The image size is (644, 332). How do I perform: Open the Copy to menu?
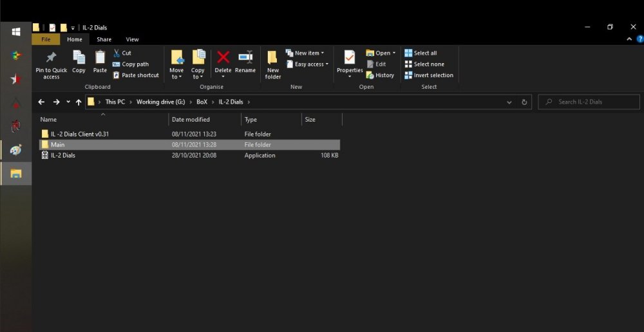click(198, 65)
